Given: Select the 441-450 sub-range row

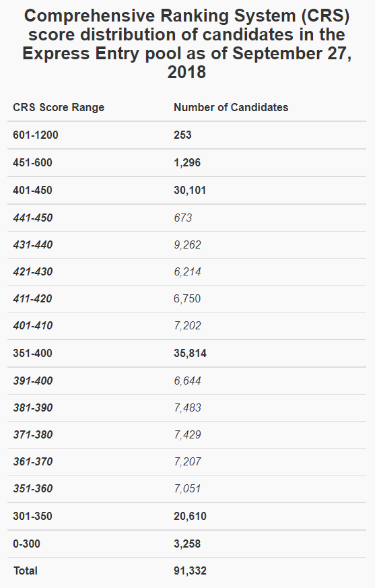Looking at the screenshot, I should point(186,218).
